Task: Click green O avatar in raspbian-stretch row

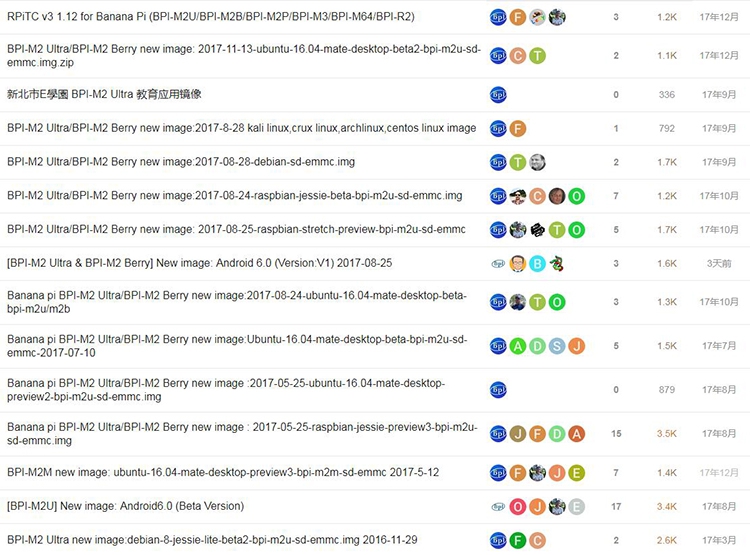Action: coord(576,230)
